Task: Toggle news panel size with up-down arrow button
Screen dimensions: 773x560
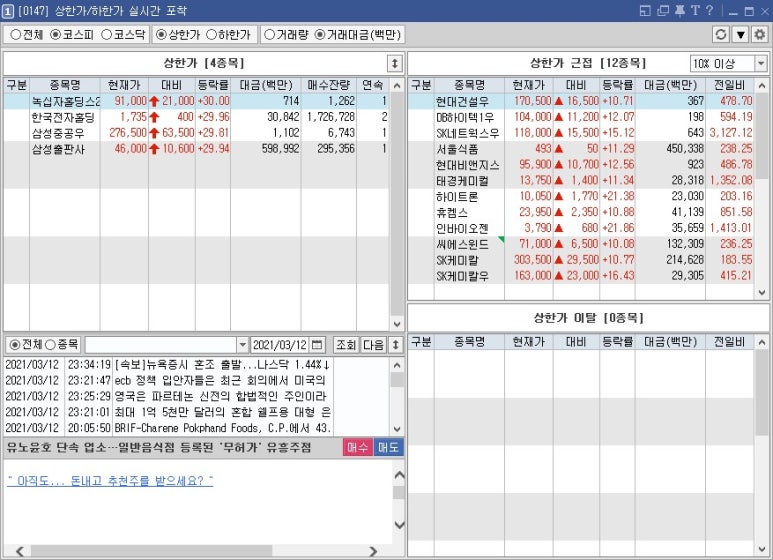Action: point(395,345)
